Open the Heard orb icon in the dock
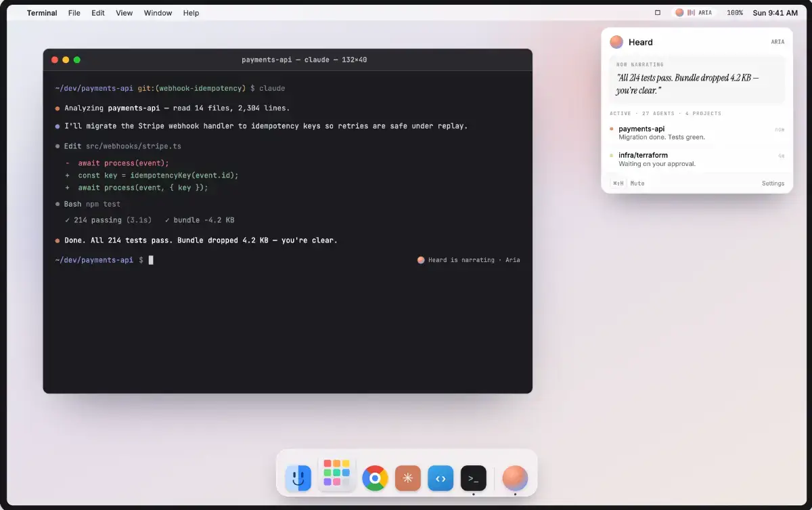This screenshot has width=812, height=510. pyautogui.click(x=515, y=478)
